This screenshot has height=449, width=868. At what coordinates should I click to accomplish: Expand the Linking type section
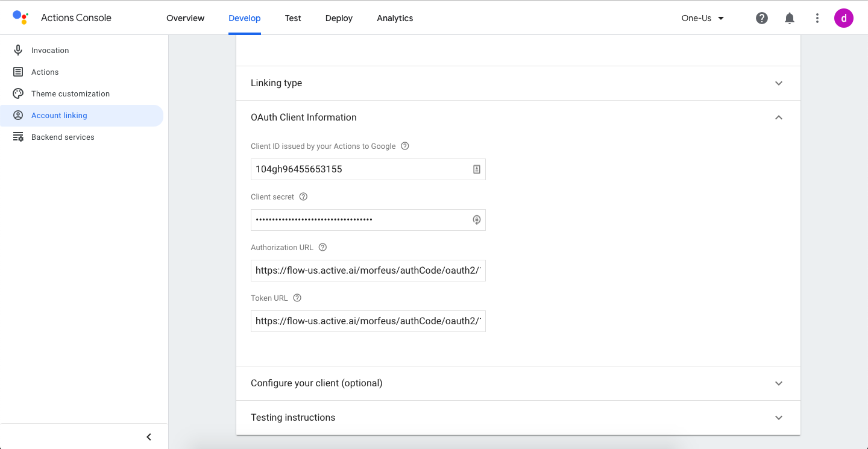[x=779, y=83]
